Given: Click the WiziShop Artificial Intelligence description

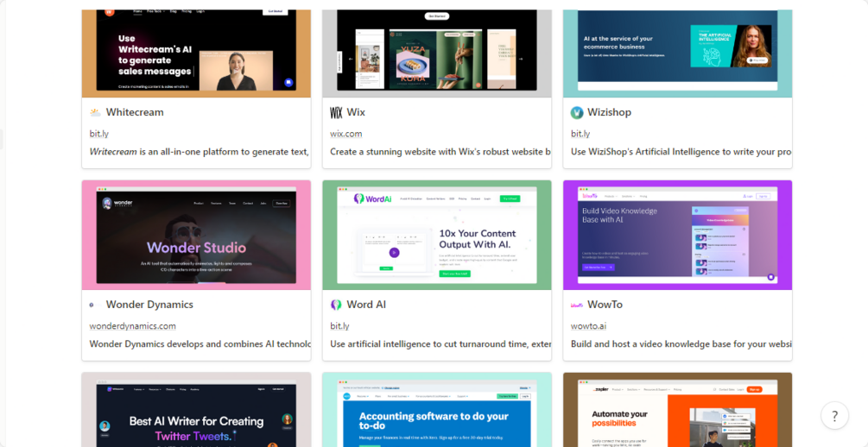Looking at the screenshot, I should pyautogui.click(x=681, y=152).
